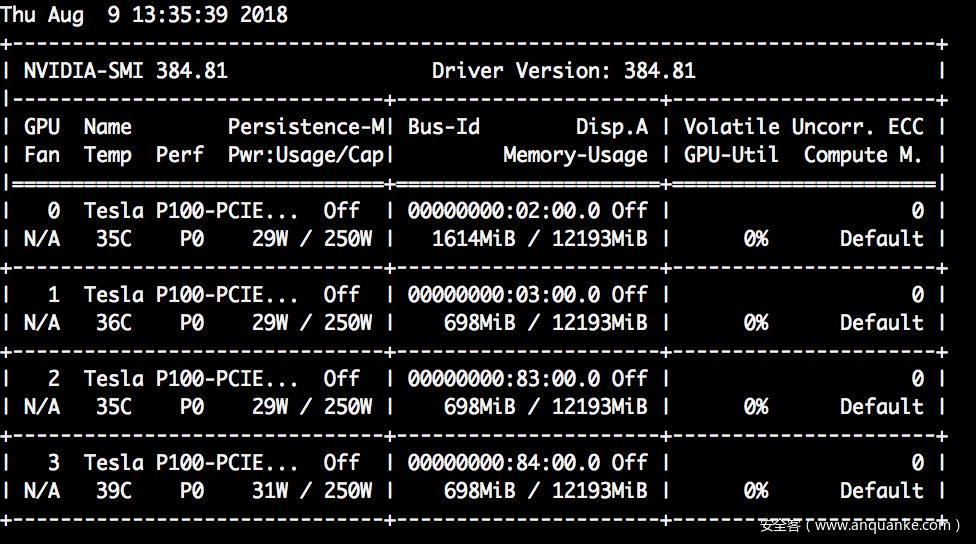Viewport: 976px width, 544px height.
Task: Select the Bus-Id column header
Action: coord(443,127)
